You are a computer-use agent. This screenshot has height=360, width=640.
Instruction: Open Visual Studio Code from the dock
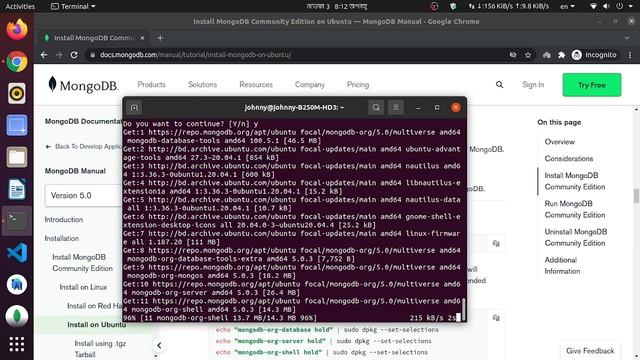click(17, 253)
